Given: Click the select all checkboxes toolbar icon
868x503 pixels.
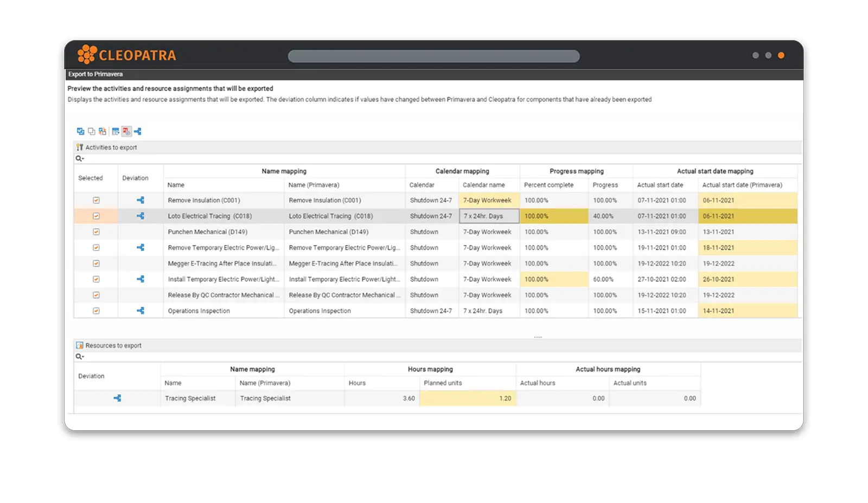Looking at the screenshot, I should (x=80, y=131).
